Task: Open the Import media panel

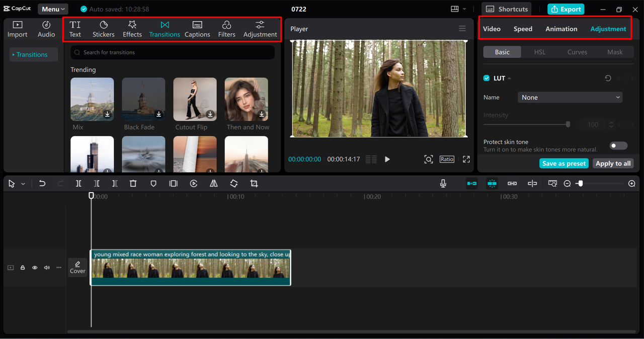Action: pos(18,29)
